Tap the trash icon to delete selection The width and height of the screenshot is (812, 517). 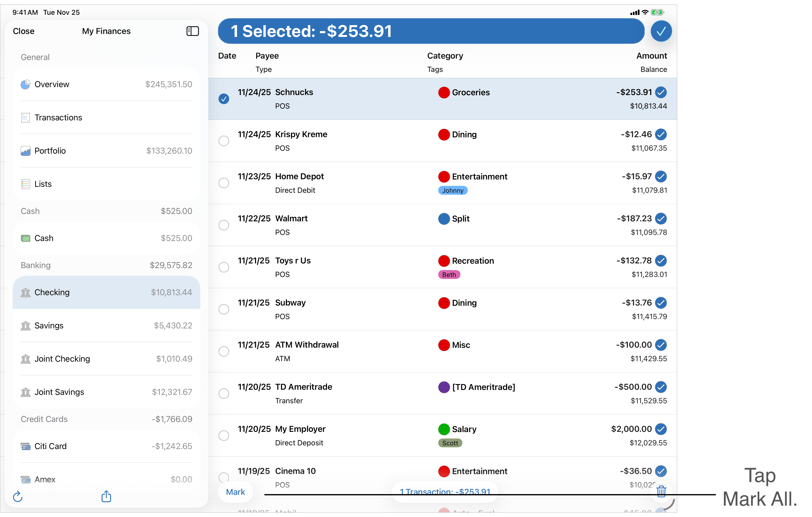tap(661, 492)
